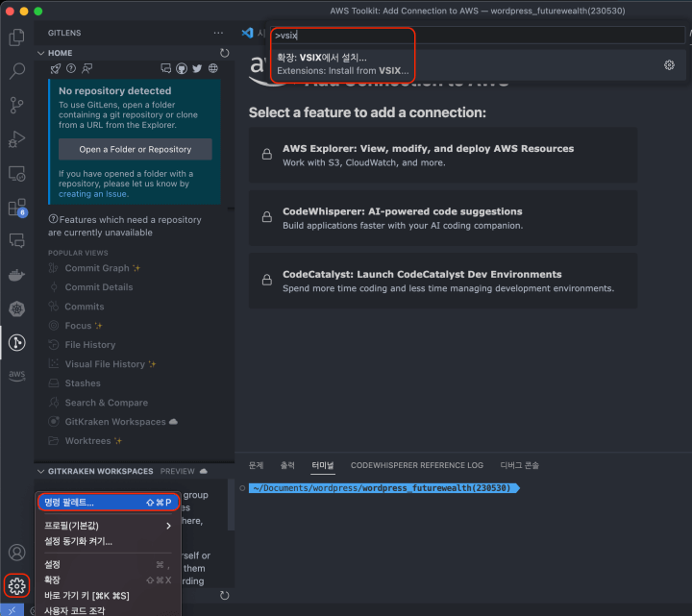Follow the creating an Issue link
Viewport: 692px width, 616px height.
pos(92,194)
